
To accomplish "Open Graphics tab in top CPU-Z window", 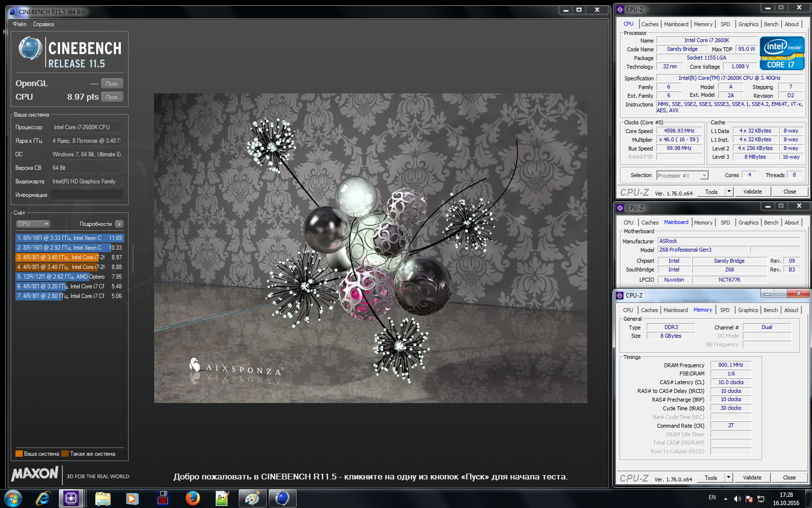I will pyautogui.click(x=749, y=24).
